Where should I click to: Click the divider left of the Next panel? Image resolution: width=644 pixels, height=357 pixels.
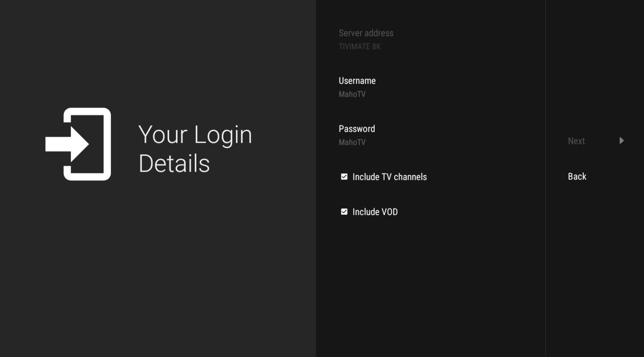[x=546, y=256]
